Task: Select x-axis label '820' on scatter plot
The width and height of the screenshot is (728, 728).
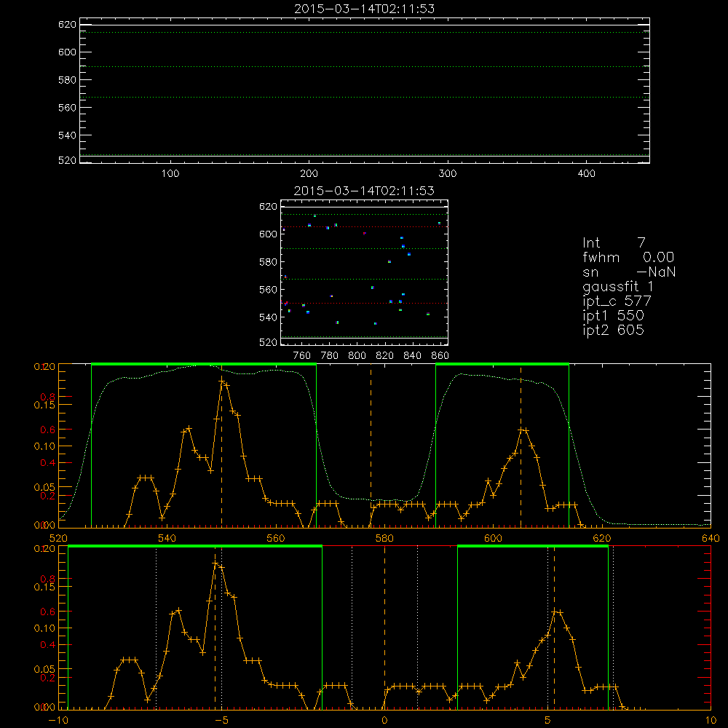Action: point(385,356)
